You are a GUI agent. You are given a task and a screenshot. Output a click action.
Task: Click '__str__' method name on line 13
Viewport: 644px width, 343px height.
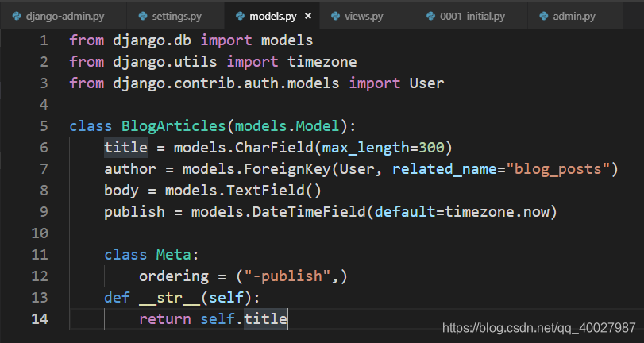(x=170, y=298)
